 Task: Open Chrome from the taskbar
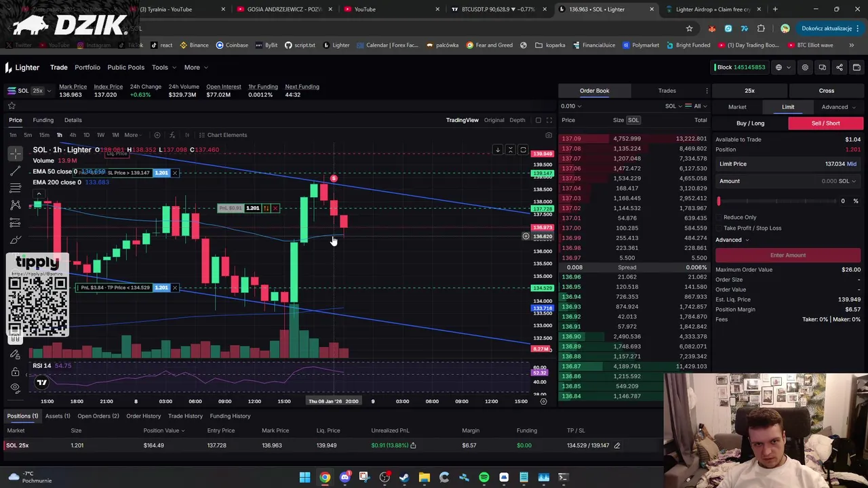click(325, 477)
